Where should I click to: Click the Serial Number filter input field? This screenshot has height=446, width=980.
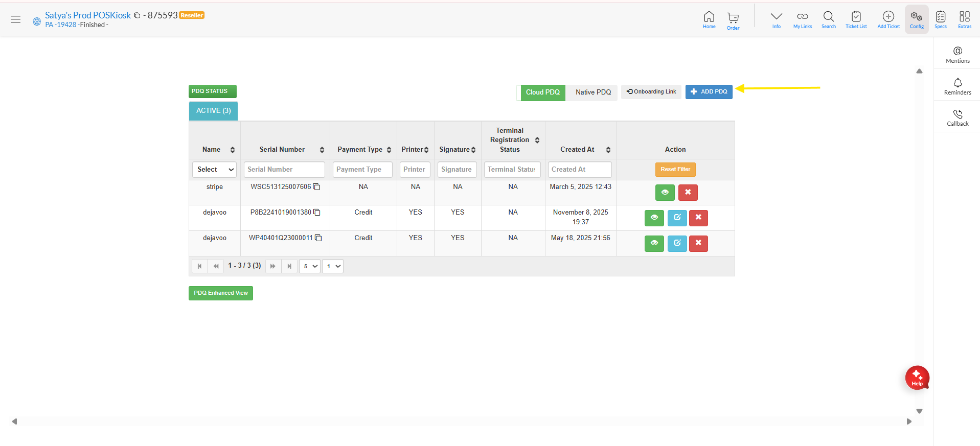284,170
